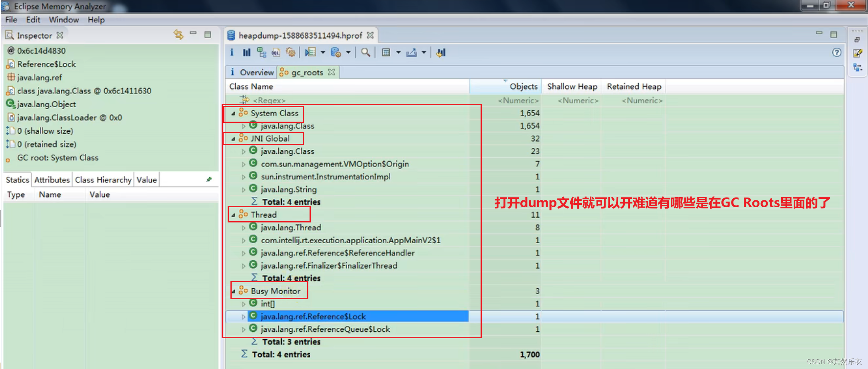868x369 pixels.
Task: Open the Find search tool
Action: point(365,52)
